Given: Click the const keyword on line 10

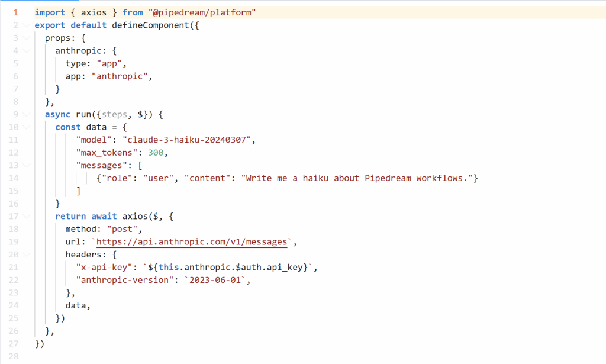Looking at the screenshot, I should tap(68, 127).
